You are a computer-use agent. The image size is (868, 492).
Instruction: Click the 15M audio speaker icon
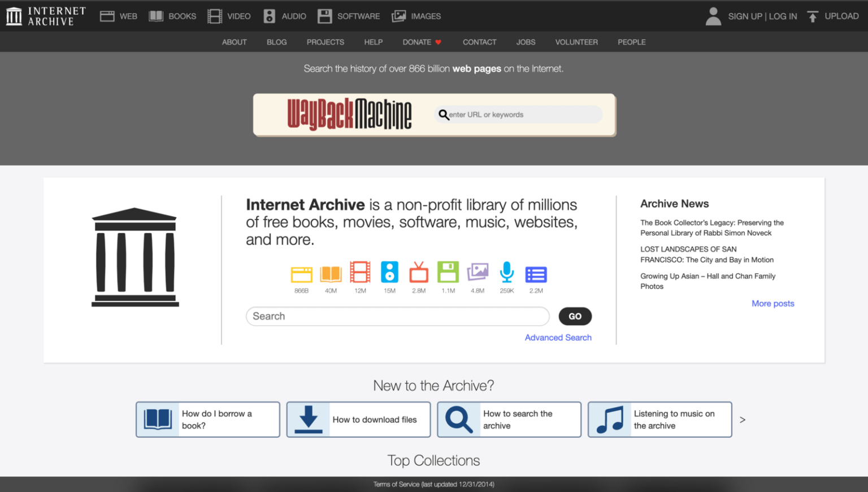(389, 274)
